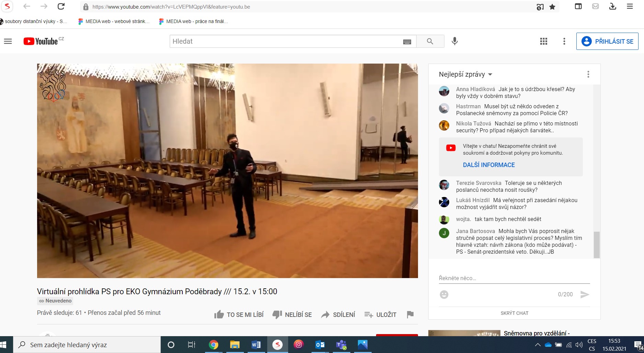This screenshot has width=644, height=353.
Task: Expand the Nejlepší zprávy chat filter dropdown
Action: pyautogui.click(x=465, y=74)
